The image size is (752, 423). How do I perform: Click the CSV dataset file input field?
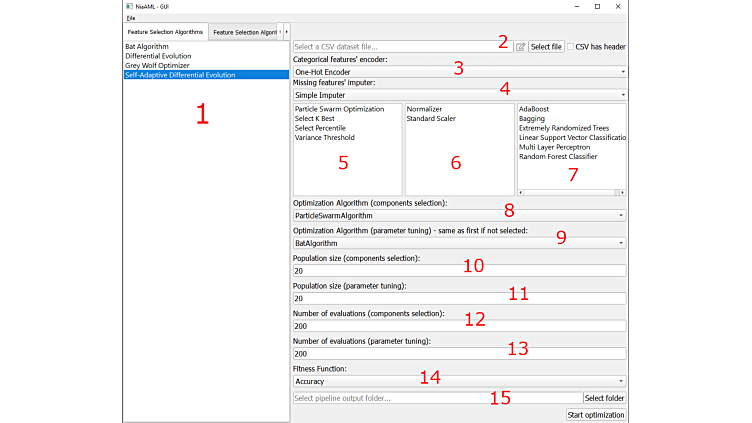click(x=402, y=47)
